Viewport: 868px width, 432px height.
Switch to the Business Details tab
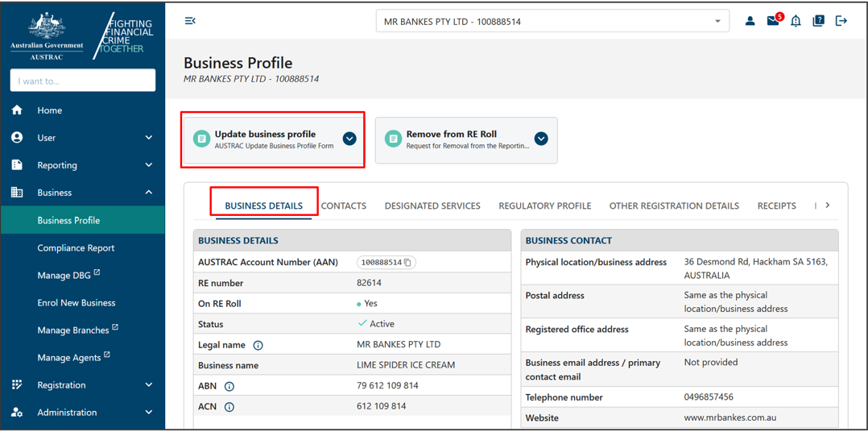pos(263,206)
